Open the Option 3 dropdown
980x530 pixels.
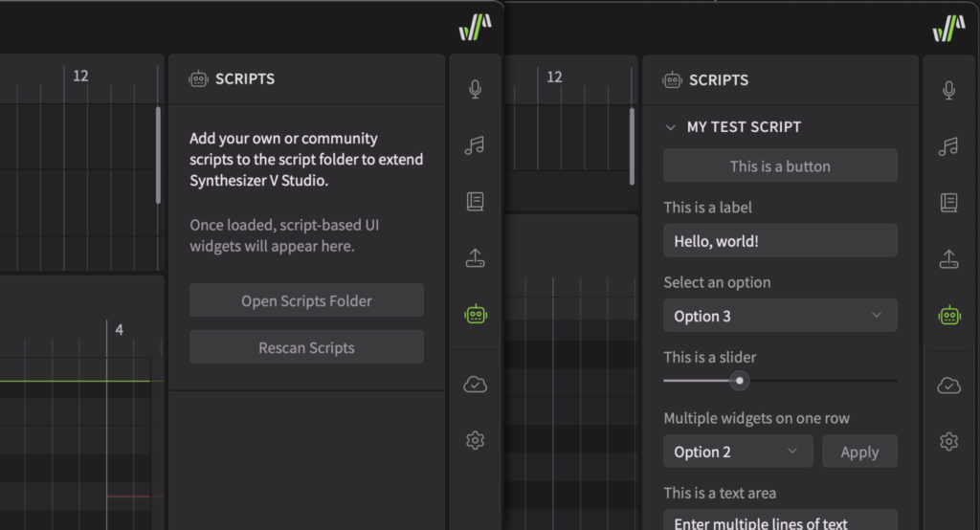click(x=780, y=316)
